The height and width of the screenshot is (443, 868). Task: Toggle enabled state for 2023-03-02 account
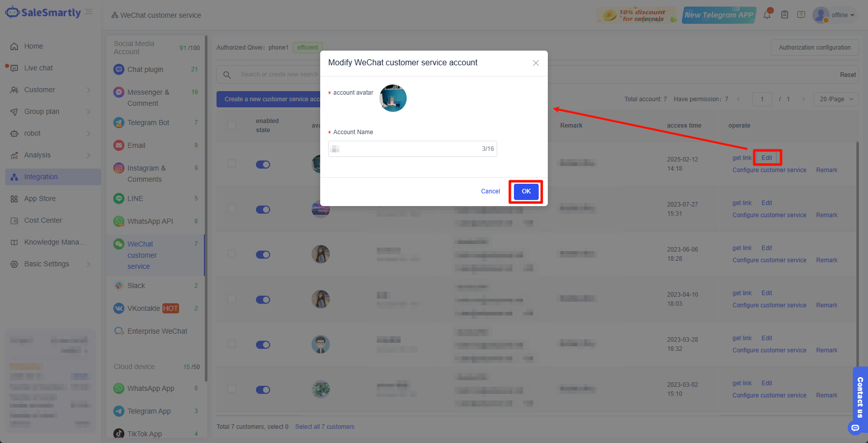pyautogui.click(x=263, y=390)
